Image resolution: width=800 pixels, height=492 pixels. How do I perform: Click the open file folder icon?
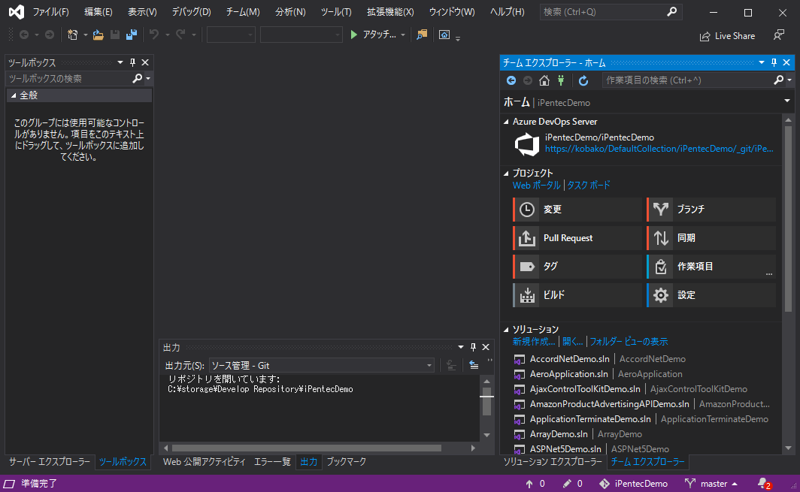[98, 35]
